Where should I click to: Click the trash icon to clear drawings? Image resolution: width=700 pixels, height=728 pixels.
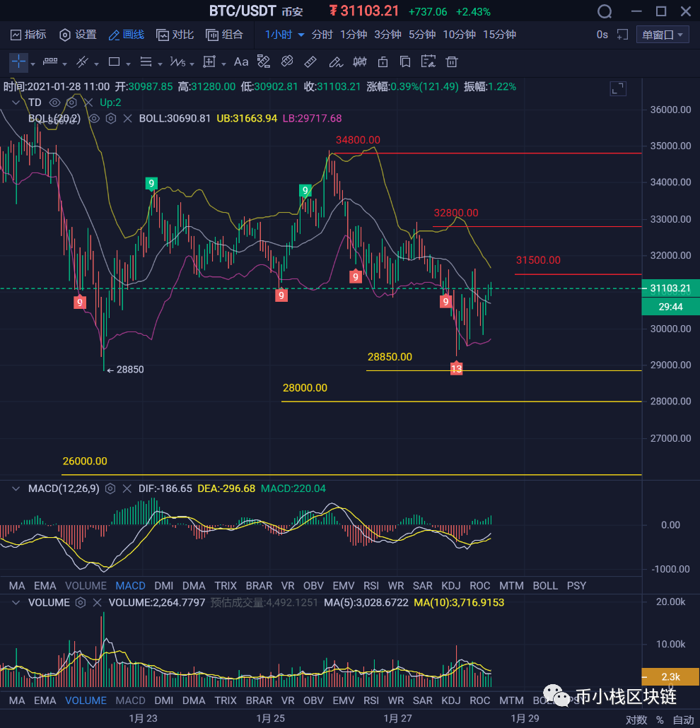click(x=450, y=61)
